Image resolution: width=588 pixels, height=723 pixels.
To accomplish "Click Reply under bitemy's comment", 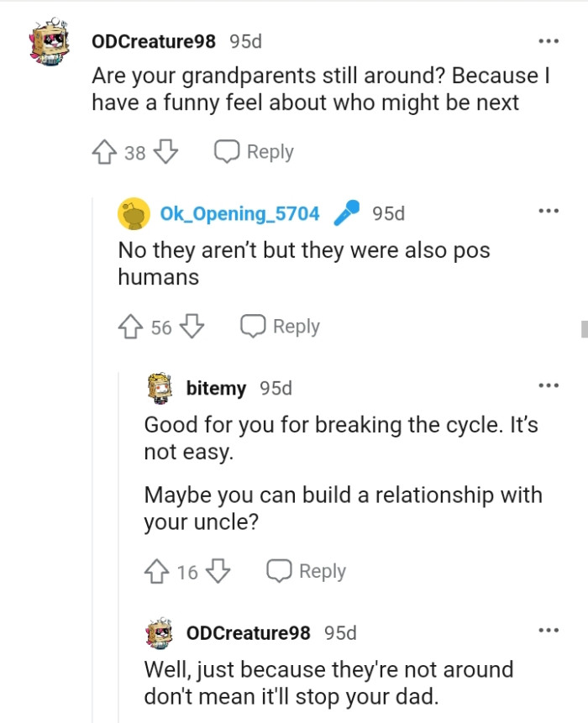I will tap(324, 571).
